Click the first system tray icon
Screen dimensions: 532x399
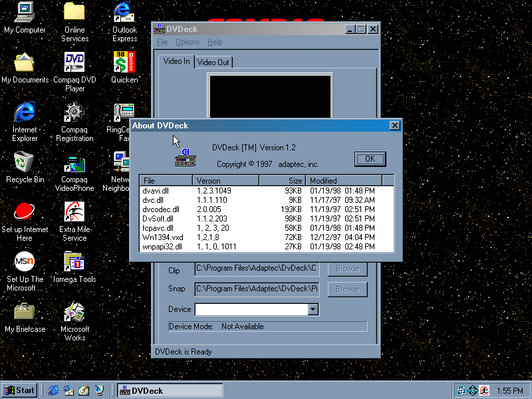point(461,390)
